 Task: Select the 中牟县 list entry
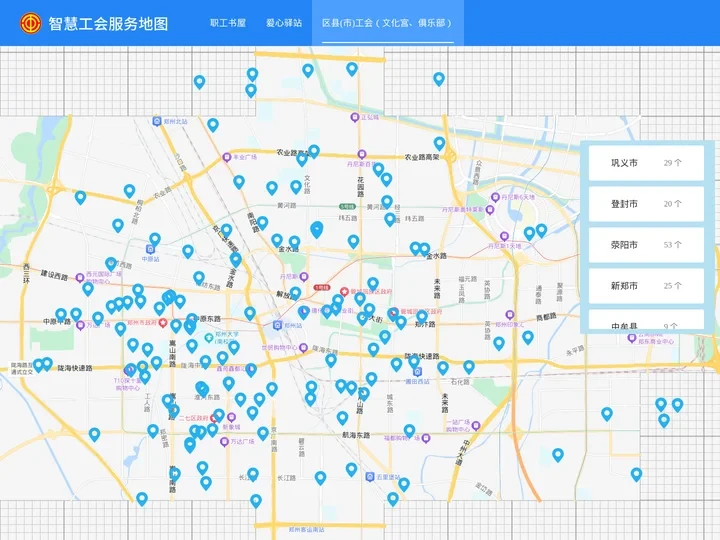point(646,320)
